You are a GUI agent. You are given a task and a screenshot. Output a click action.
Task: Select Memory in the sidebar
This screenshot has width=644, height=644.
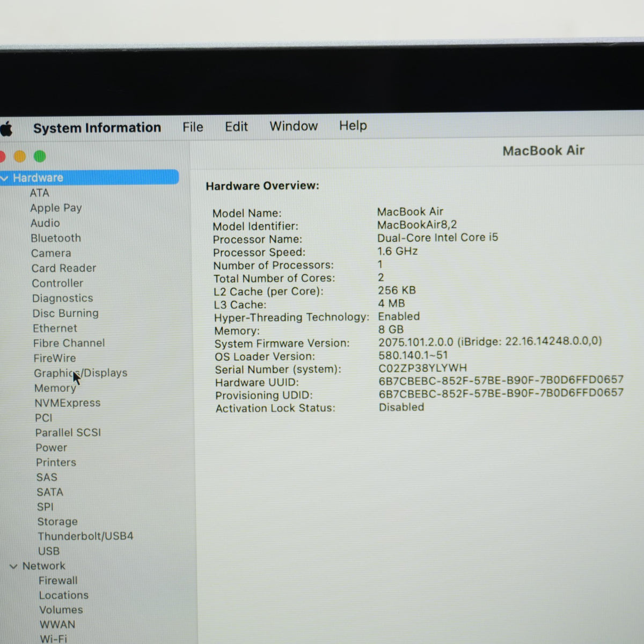55,388
